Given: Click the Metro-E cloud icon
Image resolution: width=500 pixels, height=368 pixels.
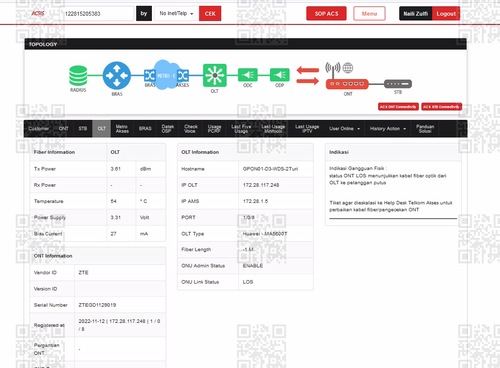Looking at the screenshot, I should click(166, 75).
